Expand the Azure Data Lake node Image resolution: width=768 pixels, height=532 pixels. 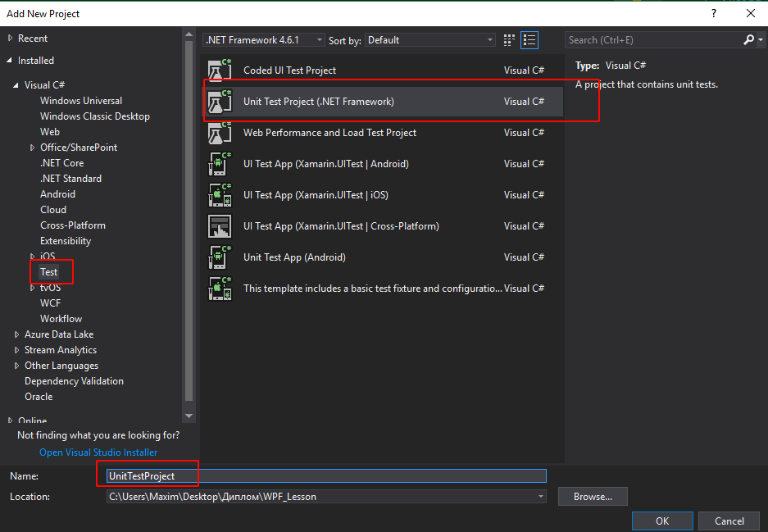(16, 334)
